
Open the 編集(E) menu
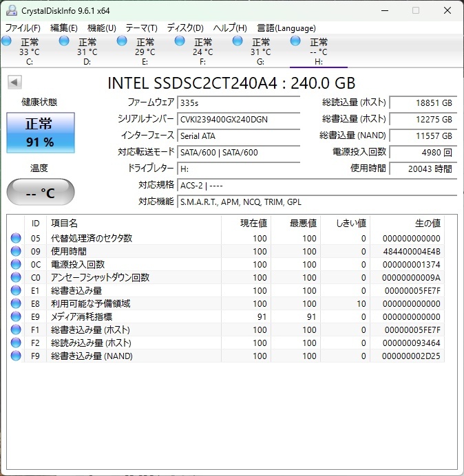pos(64,28)
